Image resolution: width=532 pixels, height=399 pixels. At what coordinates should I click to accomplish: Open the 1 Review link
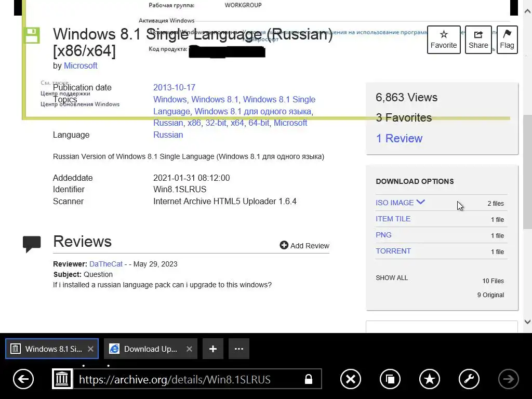pyautogui.click(x=399, y=138)
